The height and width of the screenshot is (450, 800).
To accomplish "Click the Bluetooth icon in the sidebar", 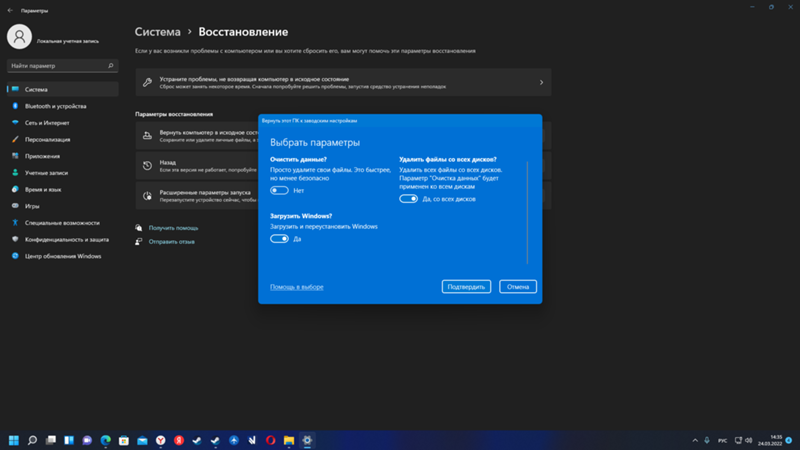I will click(x=15, y=106).
